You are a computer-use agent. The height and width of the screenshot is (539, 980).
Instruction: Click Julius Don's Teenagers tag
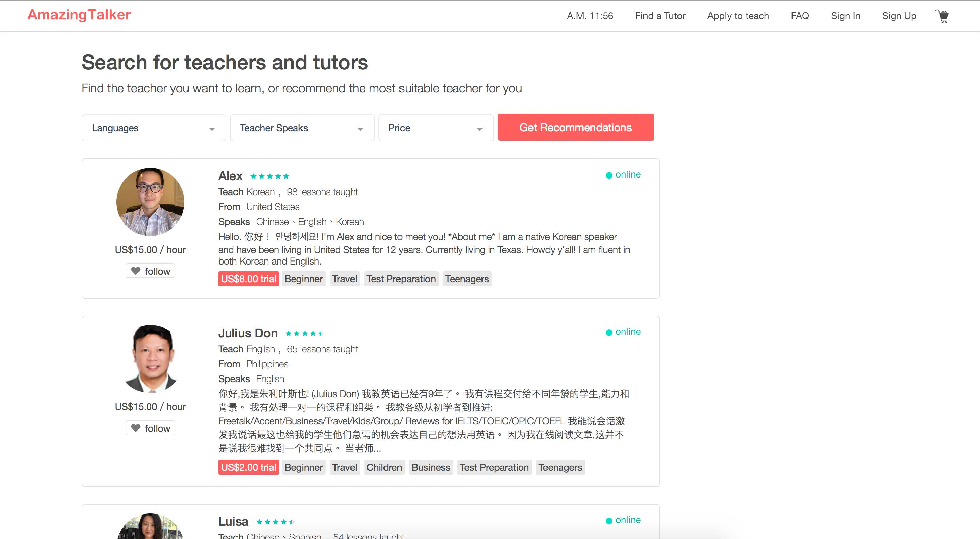(x=560, y=467)
